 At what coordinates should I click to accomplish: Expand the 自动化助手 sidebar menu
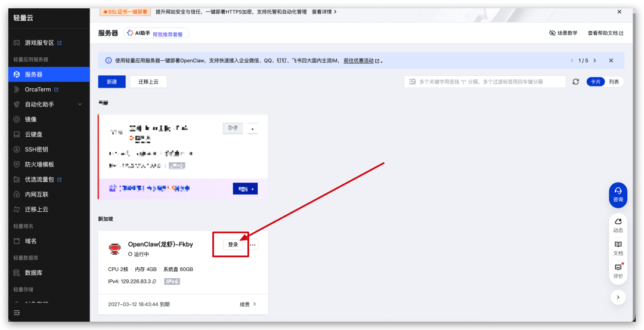click(48, 104)
